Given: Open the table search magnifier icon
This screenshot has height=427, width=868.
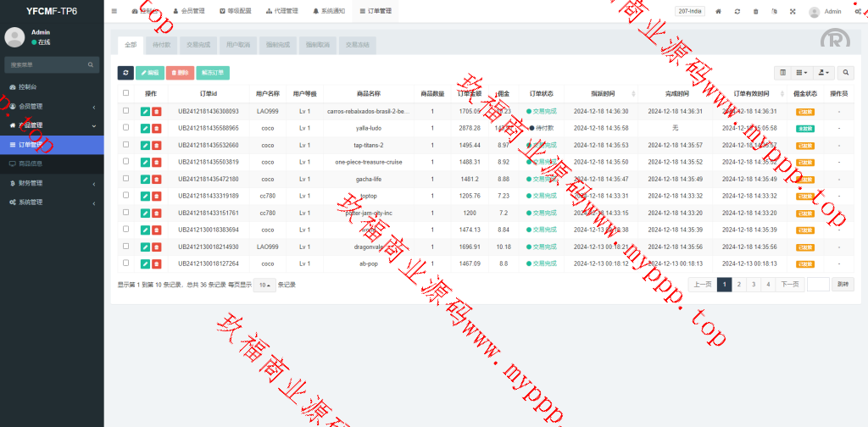Looking at the screenshot, I should [845, 74].
